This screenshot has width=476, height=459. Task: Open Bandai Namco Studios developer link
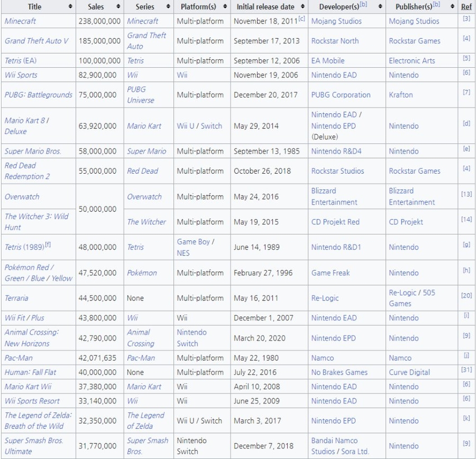coord(334,446)
